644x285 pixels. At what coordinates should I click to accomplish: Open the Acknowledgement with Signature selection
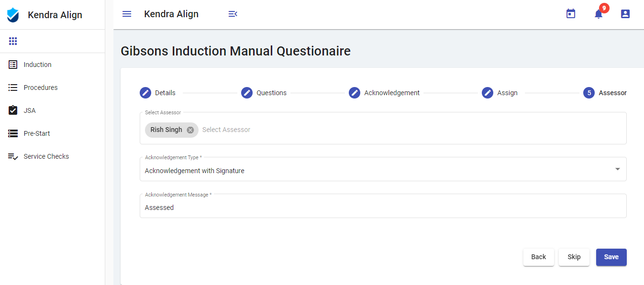[x=383, y=169]
